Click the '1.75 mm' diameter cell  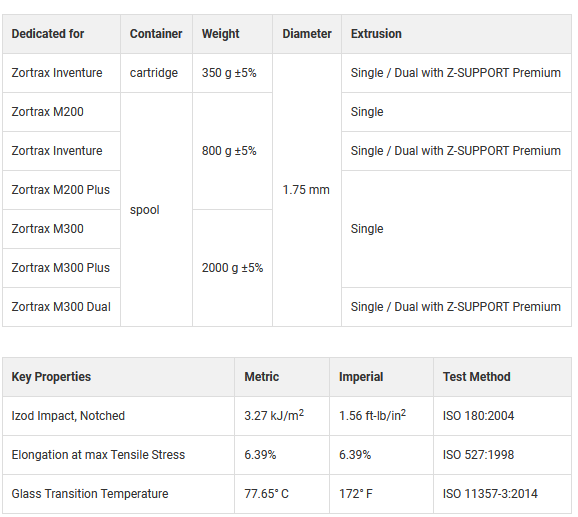[x=307, y=190]
